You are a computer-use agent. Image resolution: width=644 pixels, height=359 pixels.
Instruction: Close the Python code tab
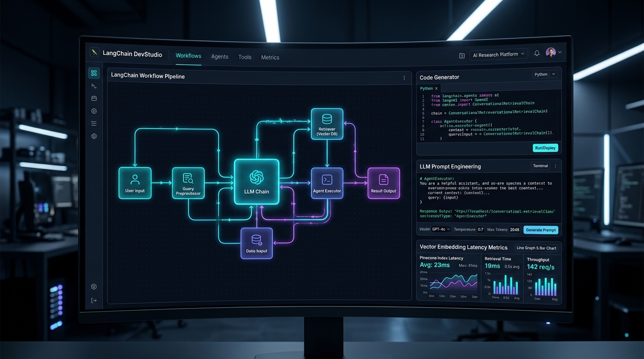point(437,88)
